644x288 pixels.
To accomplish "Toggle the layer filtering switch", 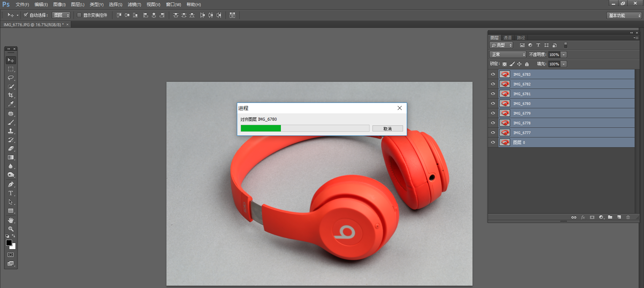I will point(565,45).
